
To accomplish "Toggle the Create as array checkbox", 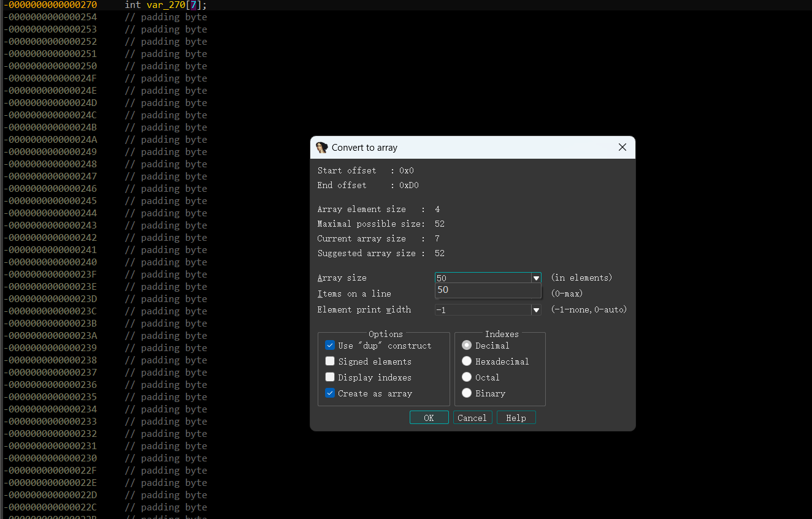I will point(330,393).
